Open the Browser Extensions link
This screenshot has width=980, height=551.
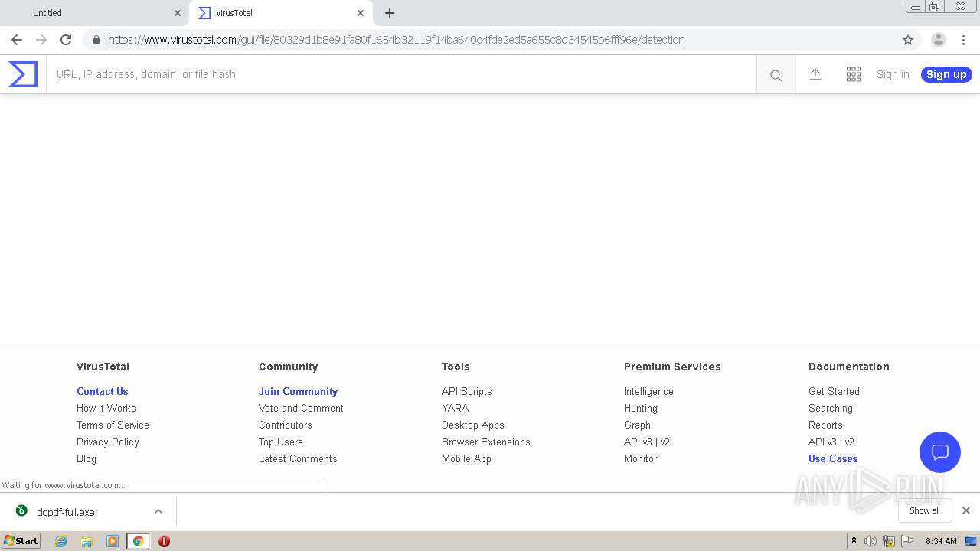click(x=486, y=442)
